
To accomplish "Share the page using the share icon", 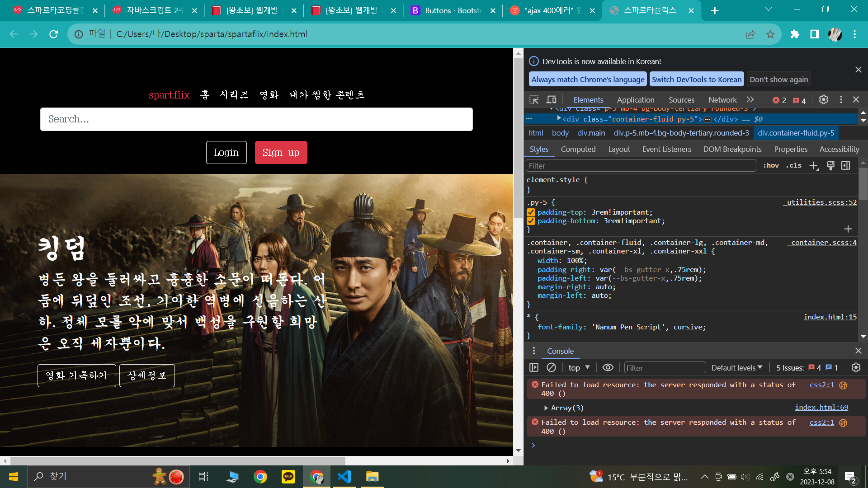I will click(x=750, y=34).
